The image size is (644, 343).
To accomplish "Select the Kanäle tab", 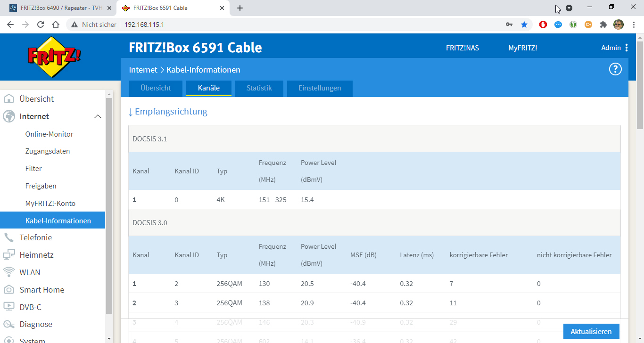I will (209, 88).
